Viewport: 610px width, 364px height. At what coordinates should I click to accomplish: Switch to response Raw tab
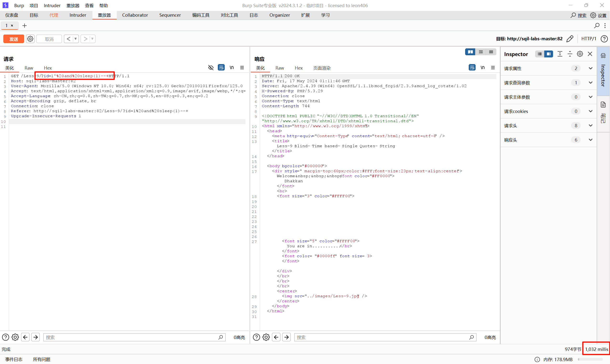coord(280,68)
